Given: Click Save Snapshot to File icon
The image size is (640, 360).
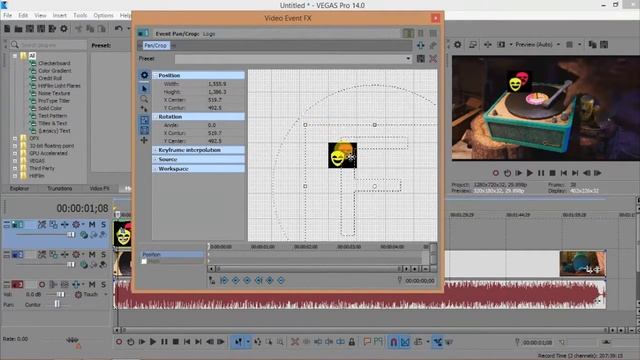Looking at the screenshot, I should point(604,44).
